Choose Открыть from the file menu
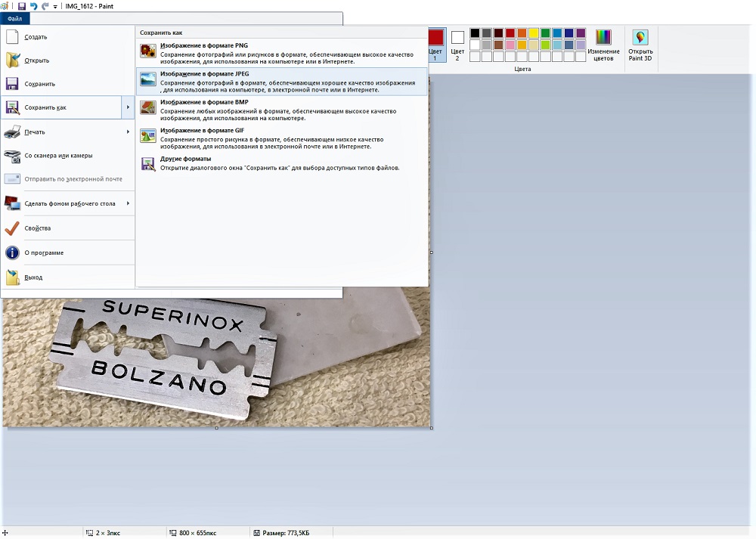 coord(67,60)
